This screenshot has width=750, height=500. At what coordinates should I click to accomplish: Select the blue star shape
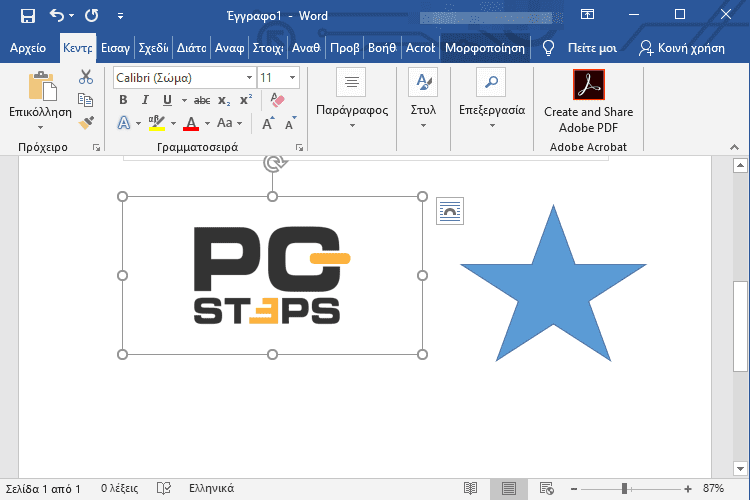(553, 287)
